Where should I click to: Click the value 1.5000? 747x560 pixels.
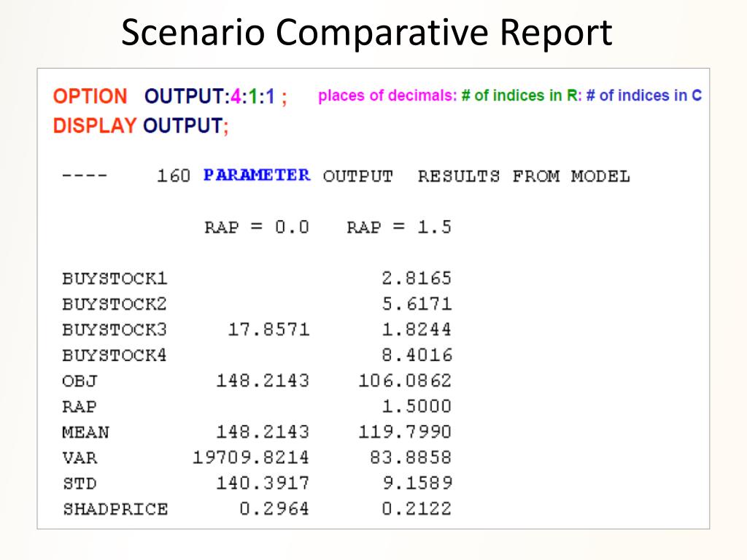click(x=417, y=407)
